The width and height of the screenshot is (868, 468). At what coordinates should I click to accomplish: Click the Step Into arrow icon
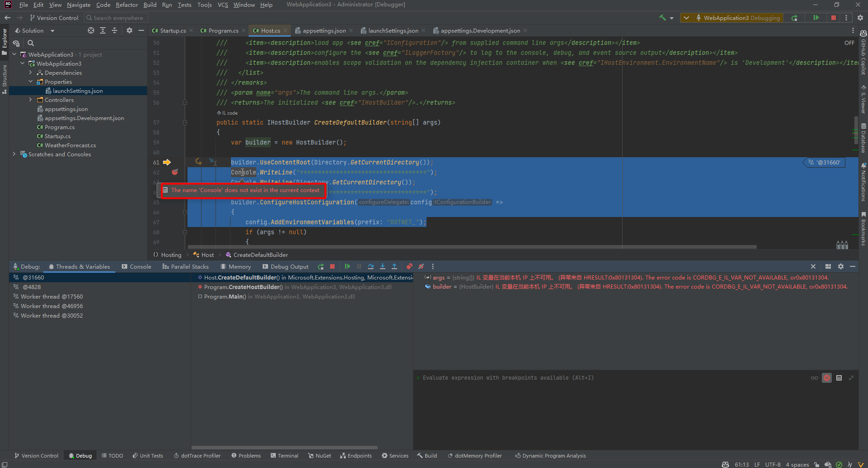pyautogui.click(x=383, y=266)
